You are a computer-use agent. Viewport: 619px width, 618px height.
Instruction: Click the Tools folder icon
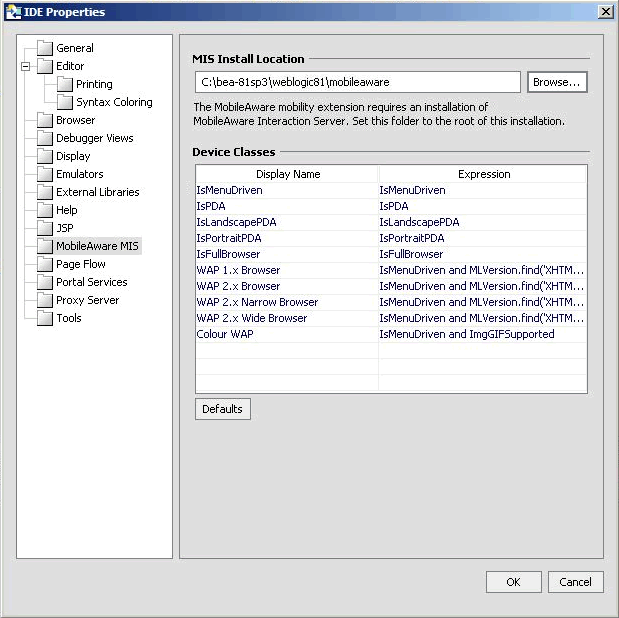point(45,318)
